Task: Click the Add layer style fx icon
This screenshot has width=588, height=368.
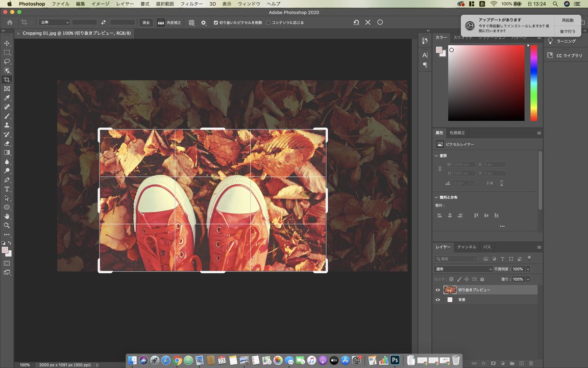Action: click(x=484, y=363)
